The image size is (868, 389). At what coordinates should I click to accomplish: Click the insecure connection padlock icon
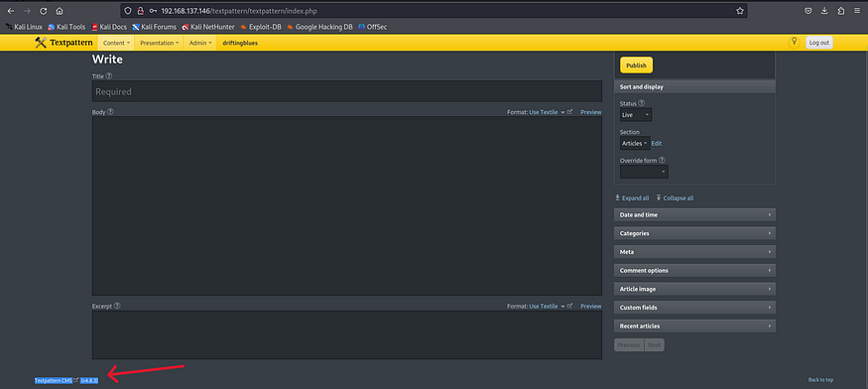coord(140,11)
